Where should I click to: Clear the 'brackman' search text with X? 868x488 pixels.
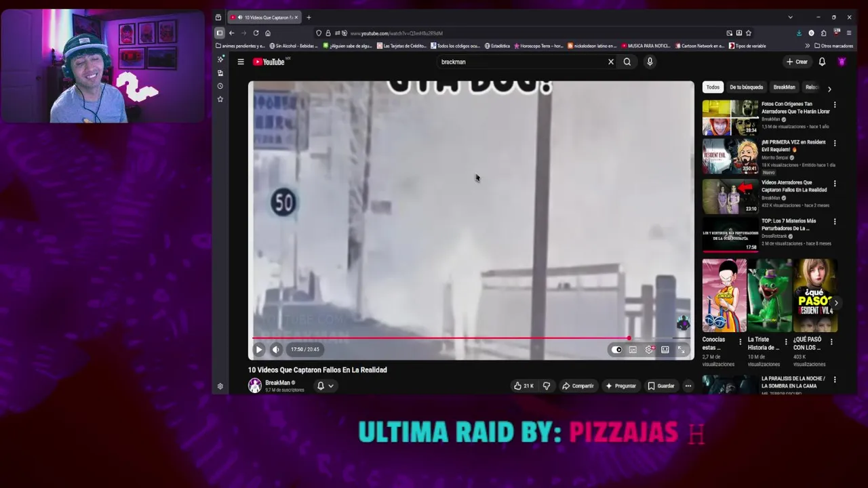tap(610, 62)
